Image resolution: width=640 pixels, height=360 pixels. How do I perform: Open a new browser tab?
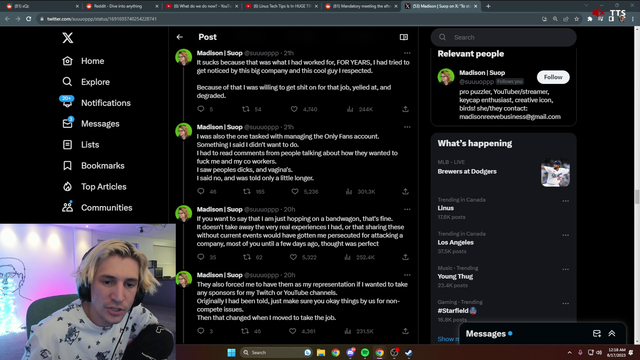point(488,6)
